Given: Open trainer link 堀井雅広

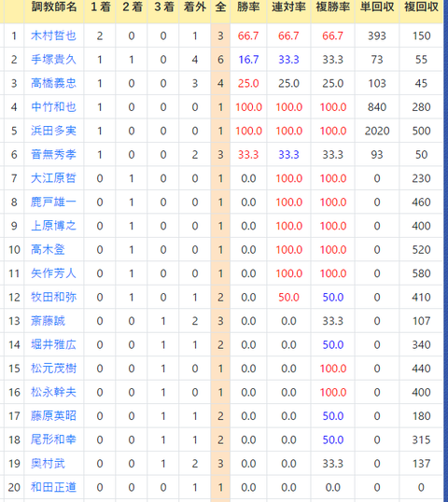Looking at the screenshot, I should pos(53,344).
